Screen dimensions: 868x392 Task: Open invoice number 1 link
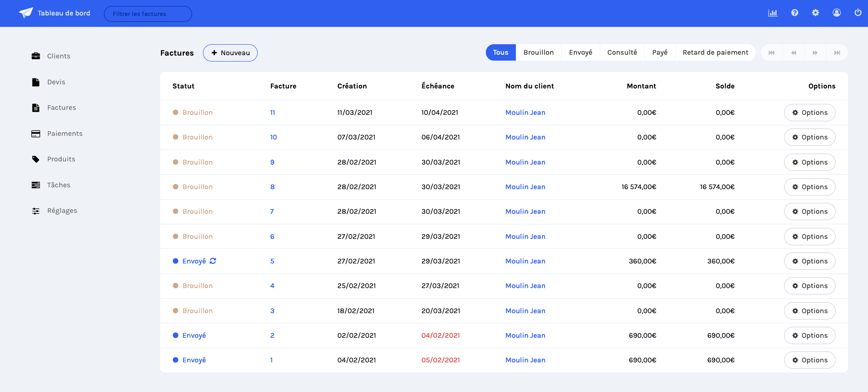pos(271,360)
